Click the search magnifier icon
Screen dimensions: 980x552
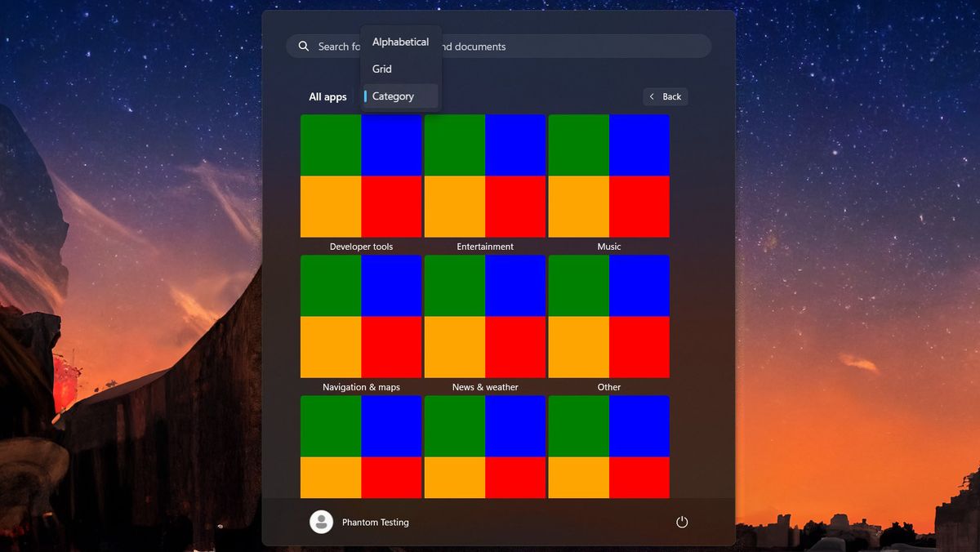302,46
